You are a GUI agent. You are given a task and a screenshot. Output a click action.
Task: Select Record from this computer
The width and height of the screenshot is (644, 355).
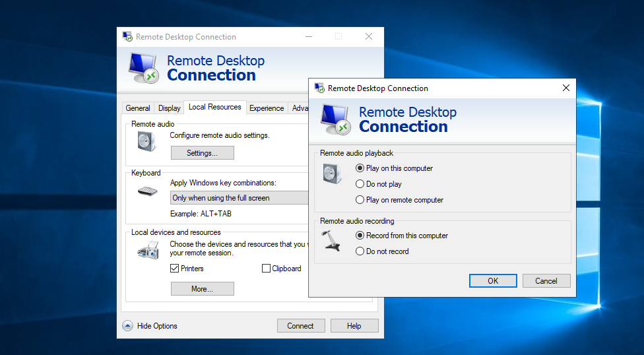click(402, 236)
